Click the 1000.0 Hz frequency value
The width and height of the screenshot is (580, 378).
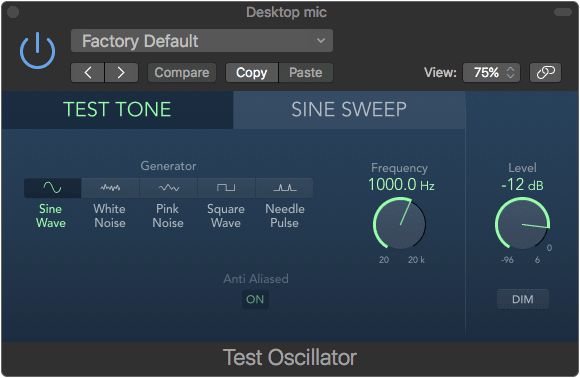point(401,185)
